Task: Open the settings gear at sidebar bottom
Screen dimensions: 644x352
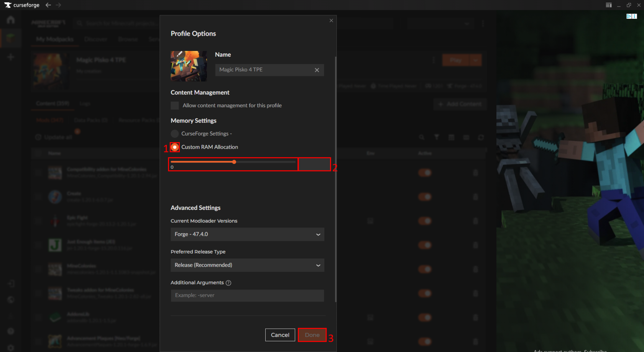Action: [x=10, y=347]
